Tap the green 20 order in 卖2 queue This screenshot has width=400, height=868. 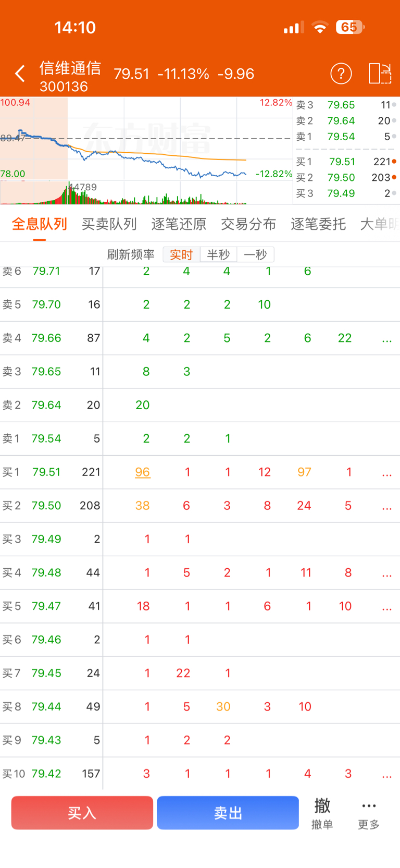(143, 405)
